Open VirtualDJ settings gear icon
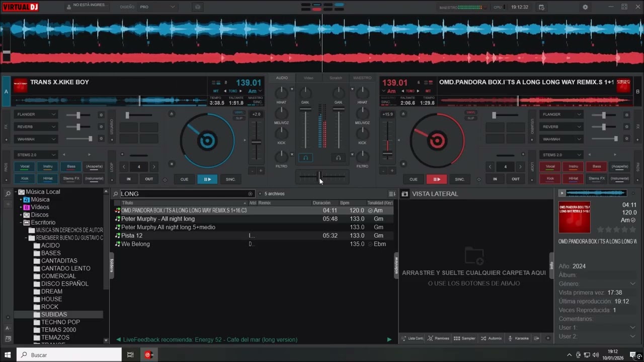644x362 pixels. 585,7
